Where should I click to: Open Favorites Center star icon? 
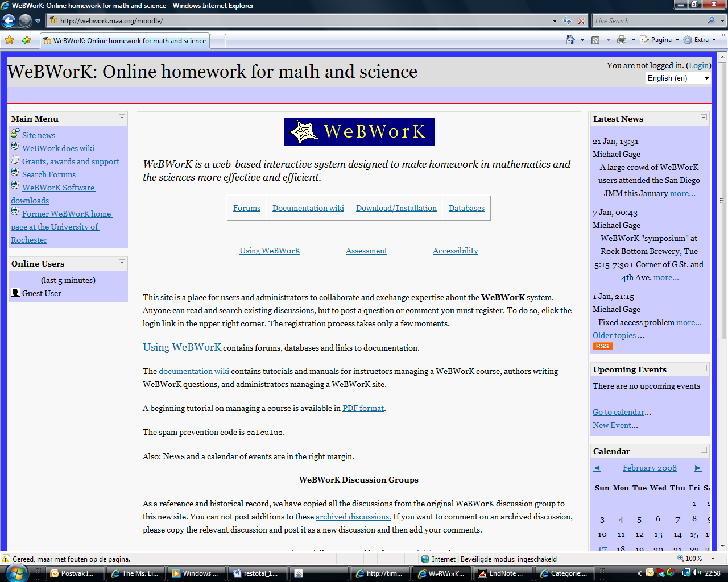(x=10, y=40)
